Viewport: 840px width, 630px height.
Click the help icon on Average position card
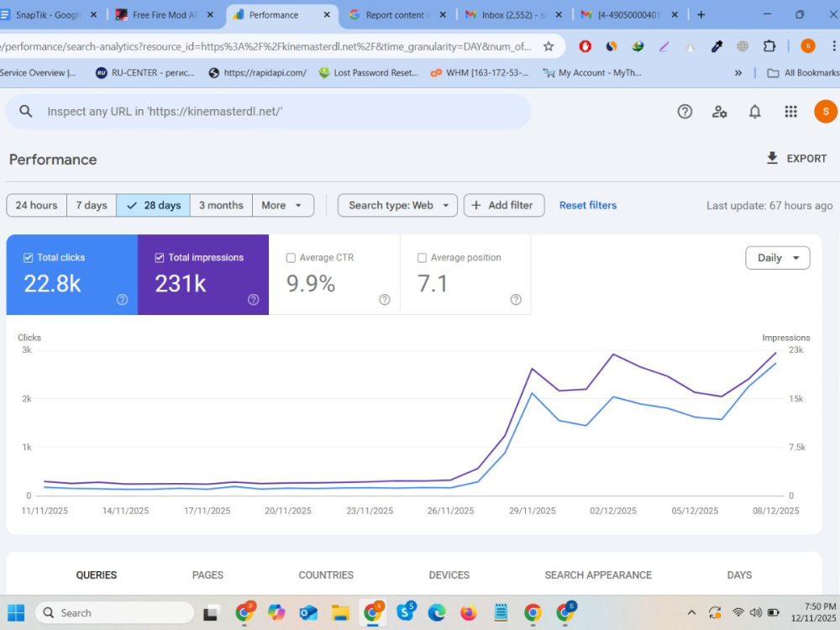click(x=516, y=300)
